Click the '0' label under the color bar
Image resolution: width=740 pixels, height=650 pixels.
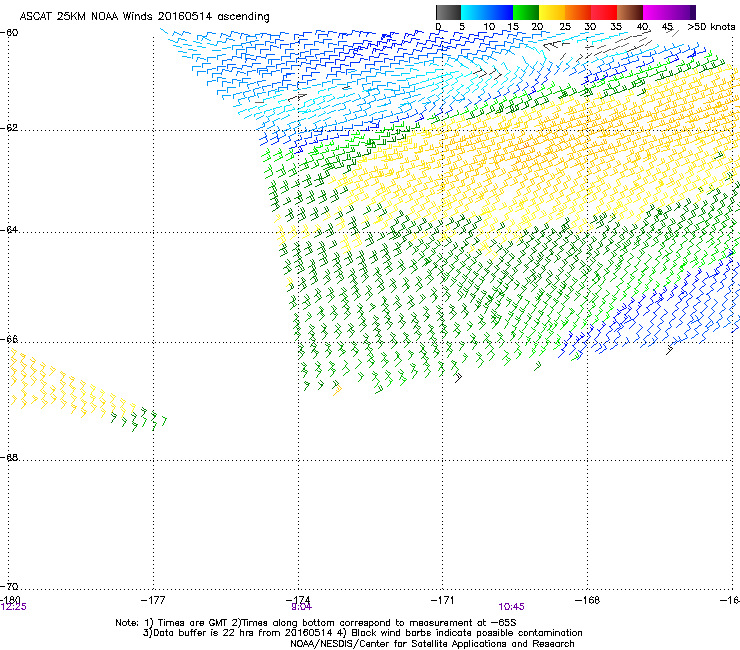[x=438, y=27]
